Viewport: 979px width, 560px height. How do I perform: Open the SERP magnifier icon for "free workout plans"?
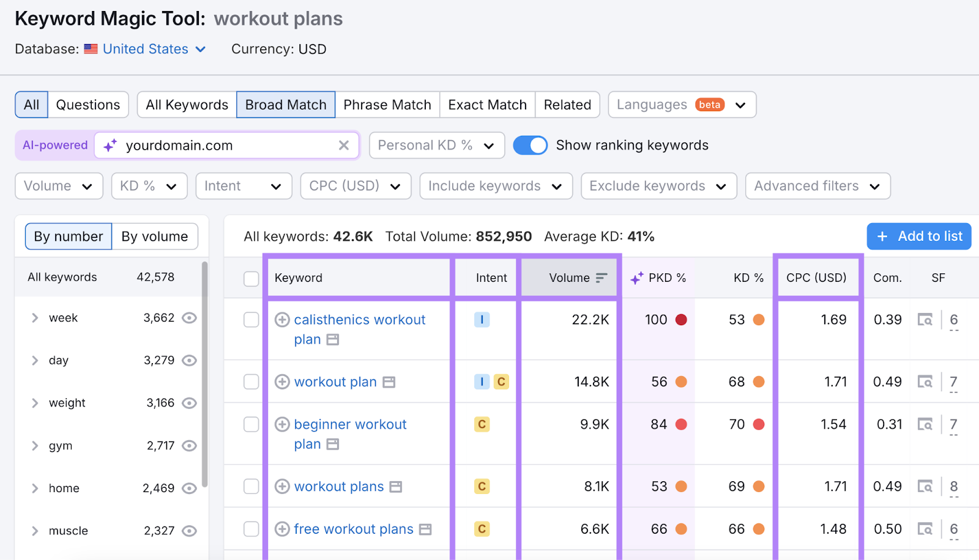tap(926, 528)
